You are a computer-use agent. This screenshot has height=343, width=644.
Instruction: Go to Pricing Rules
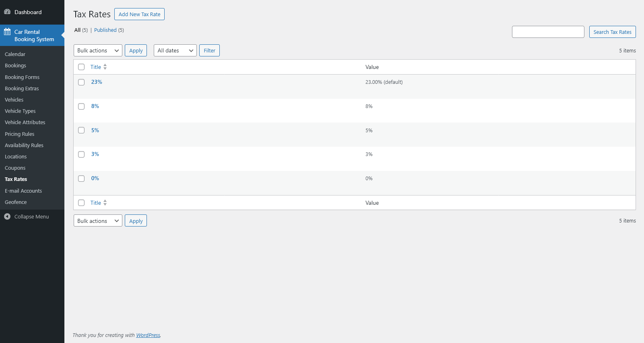click(x=19, y=134)
